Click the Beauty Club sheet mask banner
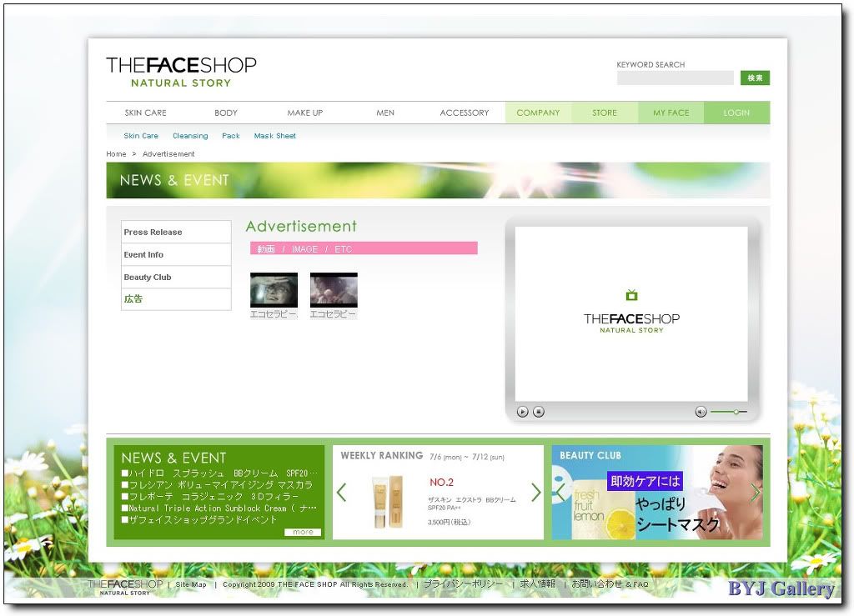The image size is (854, 616). [657, 493]
